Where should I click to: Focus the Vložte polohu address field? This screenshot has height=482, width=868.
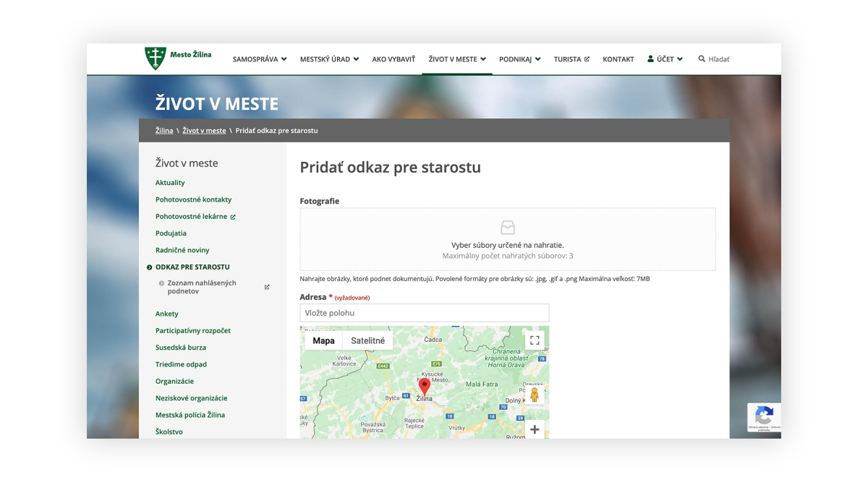[x=425, y=313]
